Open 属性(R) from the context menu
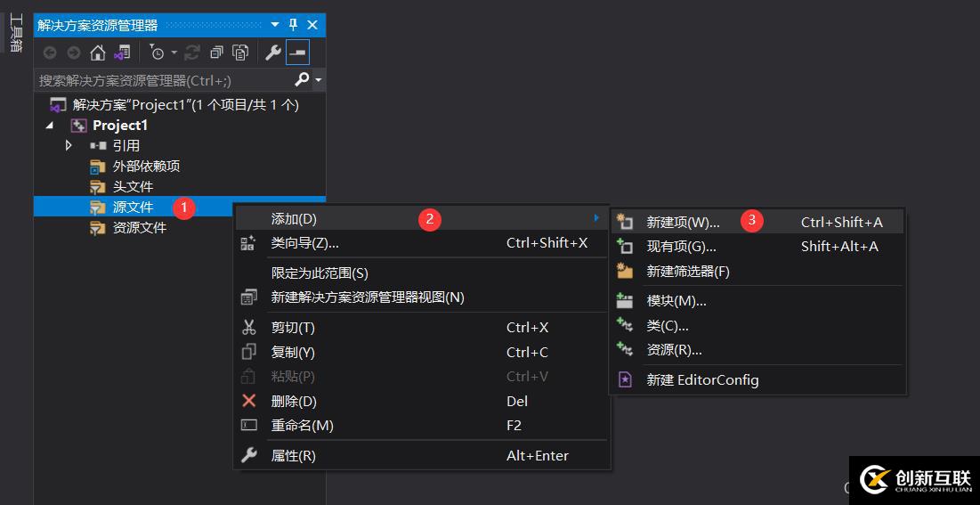 [x=421, y=456]
